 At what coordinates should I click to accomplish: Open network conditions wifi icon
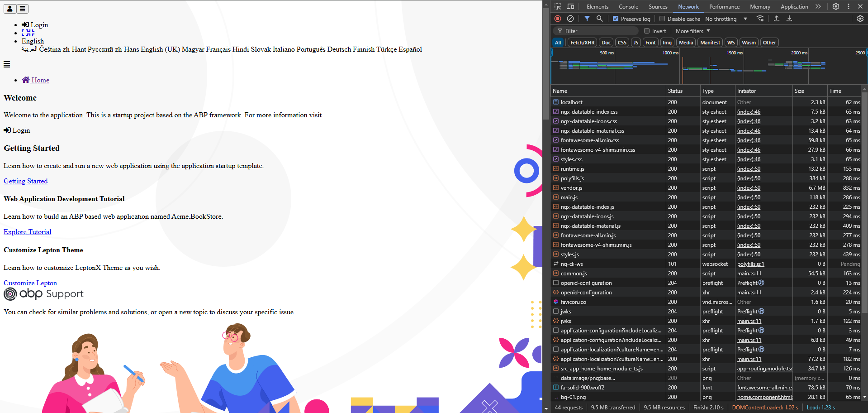(760, 19)
